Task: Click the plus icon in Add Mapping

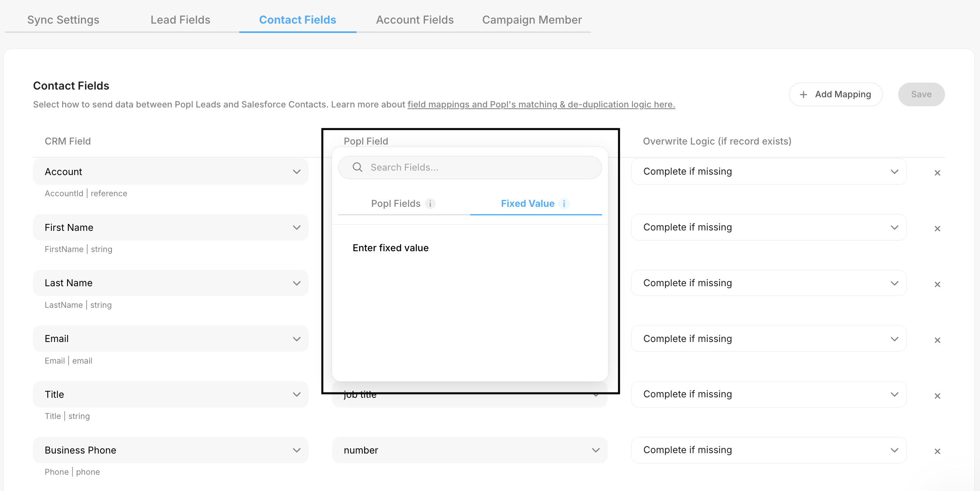Action: tap(803, 94)
